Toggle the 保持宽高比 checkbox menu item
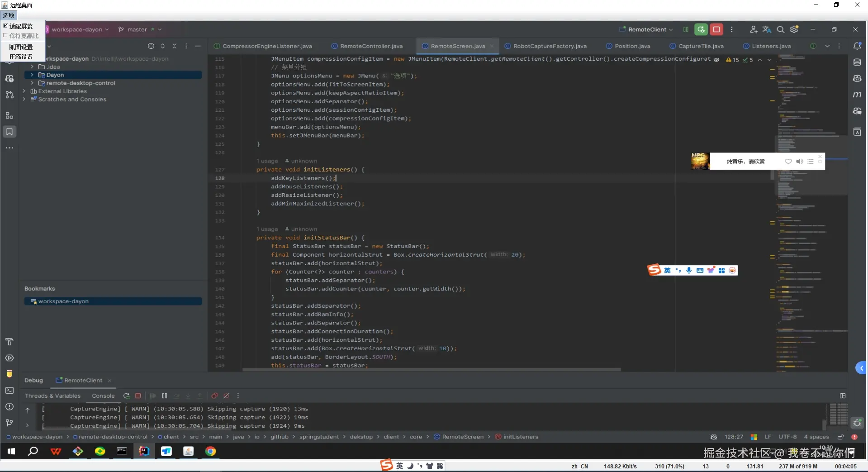Viewport: 868px width, 472px height. (24, 36)
